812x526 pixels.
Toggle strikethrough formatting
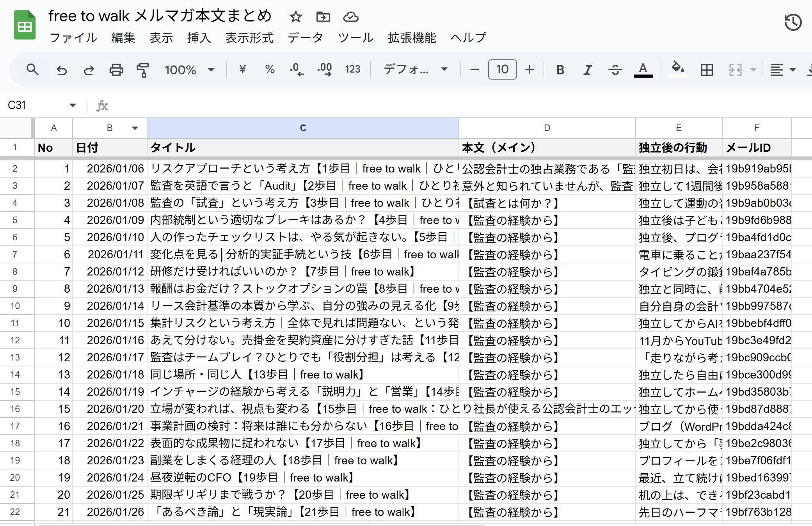tap(615, 70)
